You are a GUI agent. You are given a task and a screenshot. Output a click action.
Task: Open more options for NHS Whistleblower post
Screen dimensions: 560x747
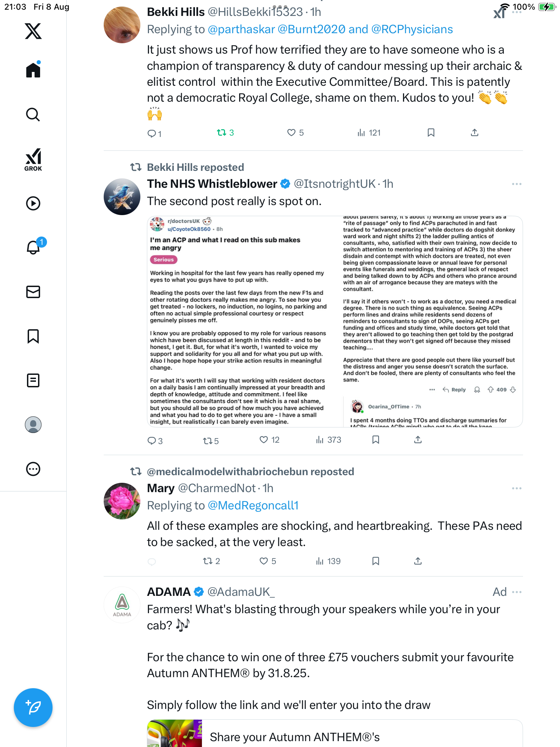[x=516, y=184]
